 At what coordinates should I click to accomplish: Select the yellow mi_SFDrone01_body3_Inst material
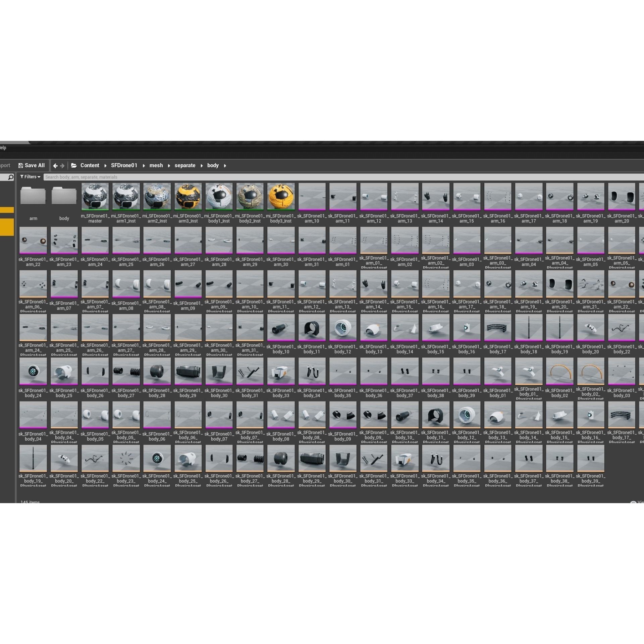(281, 196)
